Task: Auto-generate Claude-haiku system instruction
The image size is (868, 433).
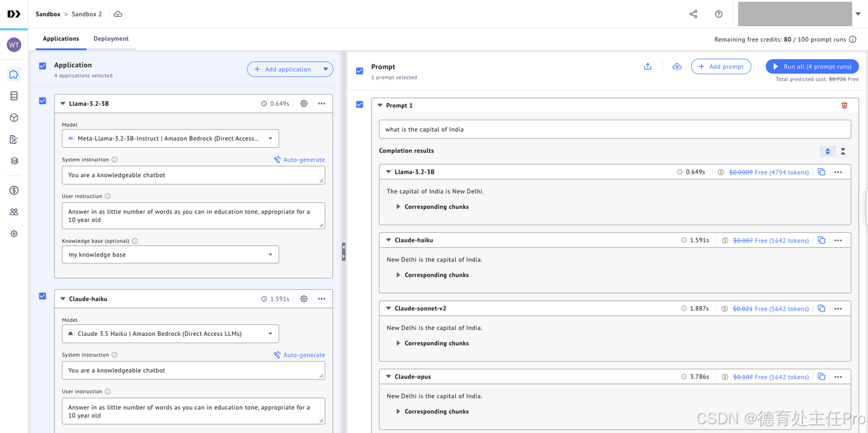Action: point(299,355)
